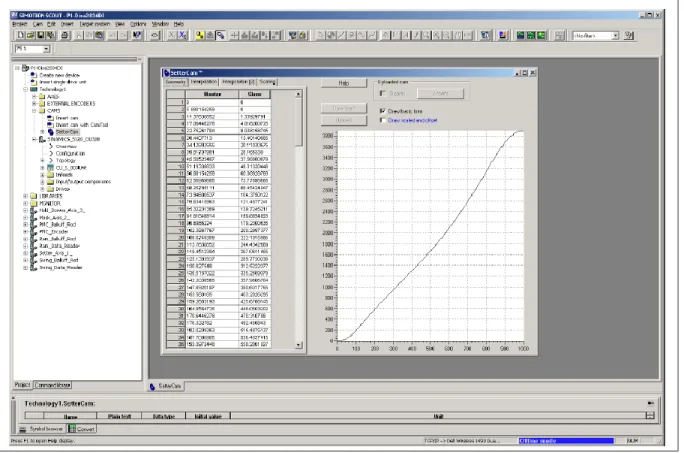Click the Slave column header
Screen dimensions: 684x453
coord(255,94)
